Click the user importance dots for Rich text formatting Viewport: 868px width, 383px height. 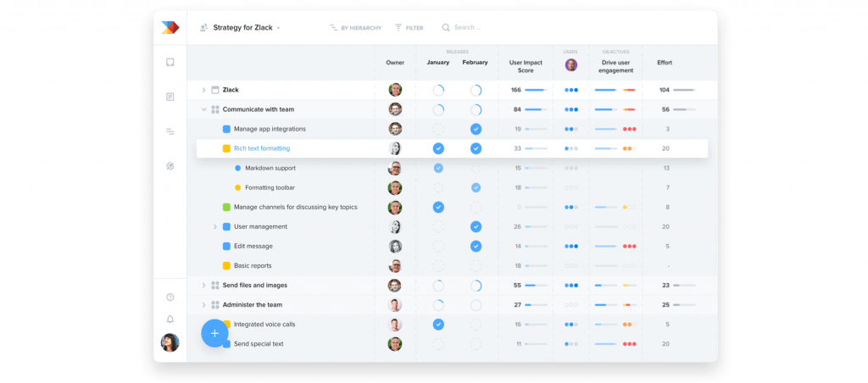tap(571, 148)
